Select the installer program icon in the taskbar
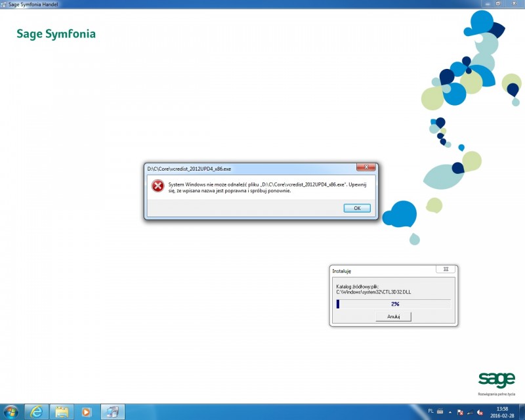The width and height of the screenshot is (525, 420). coord(112,411)
